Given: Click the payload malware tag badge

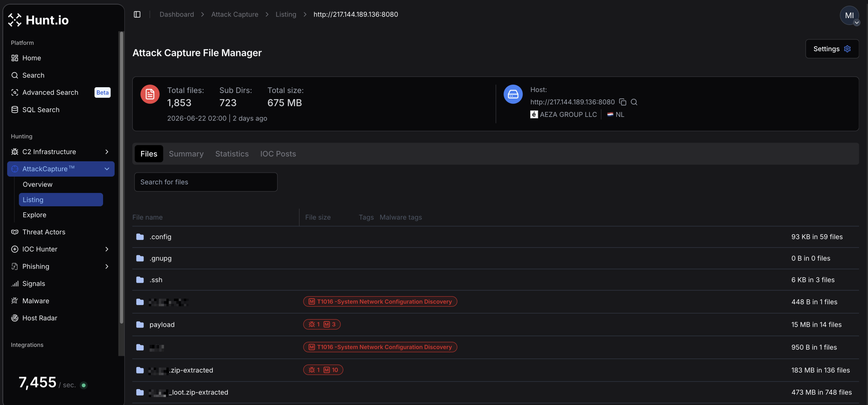Looking at the screenshot, I should point(322,325).
